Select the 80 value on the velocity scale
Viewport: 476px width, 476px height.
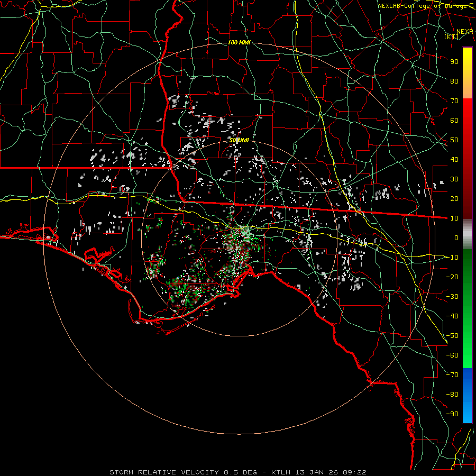(x=454, y=81)
